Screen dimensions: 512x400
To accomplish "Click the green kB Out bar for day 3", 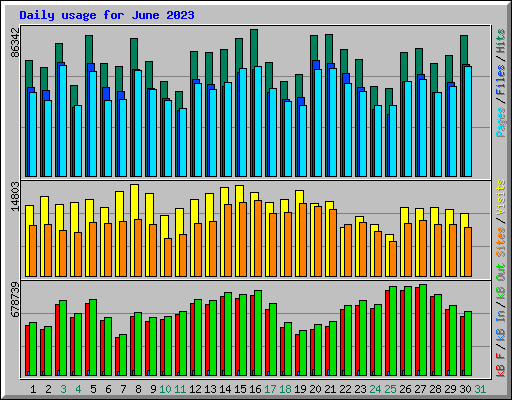I will click(63, 338).
